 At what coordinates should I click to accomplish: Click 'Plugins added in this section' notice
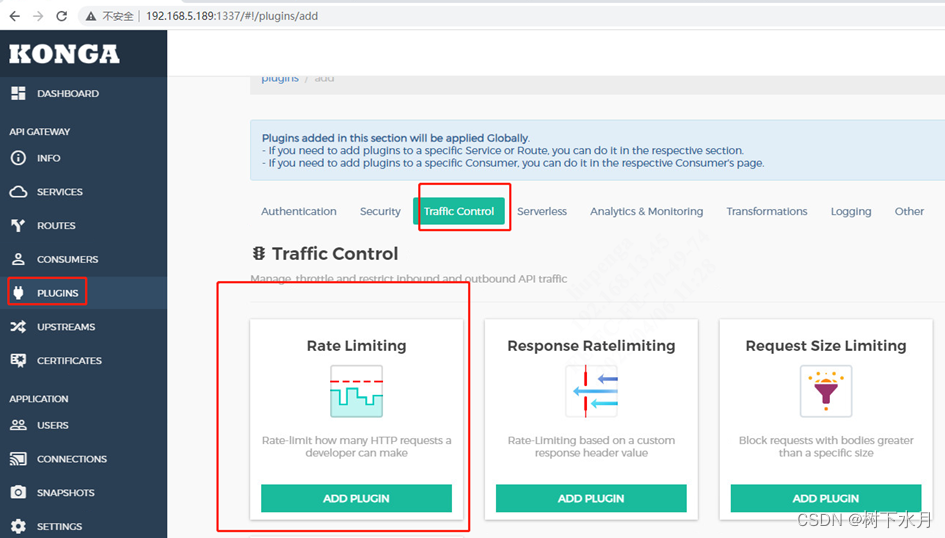pyautogui.click(x=395, y=138)
